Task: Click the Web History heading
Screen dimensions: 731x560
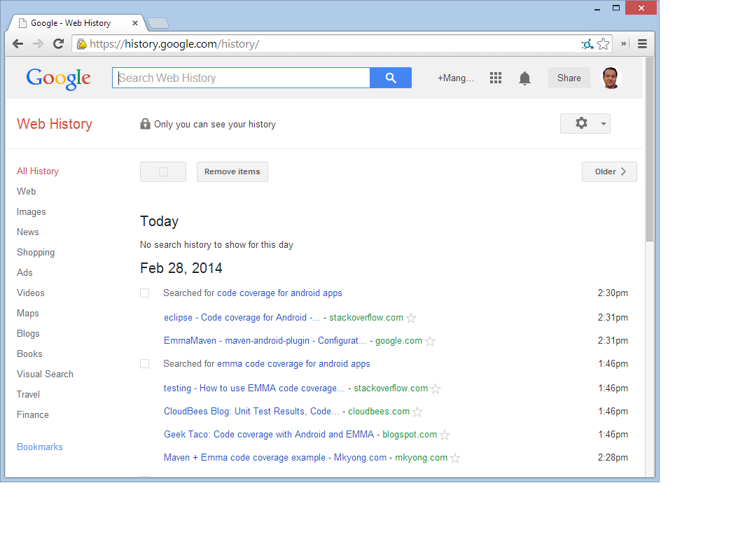Action: coord(55,124)
